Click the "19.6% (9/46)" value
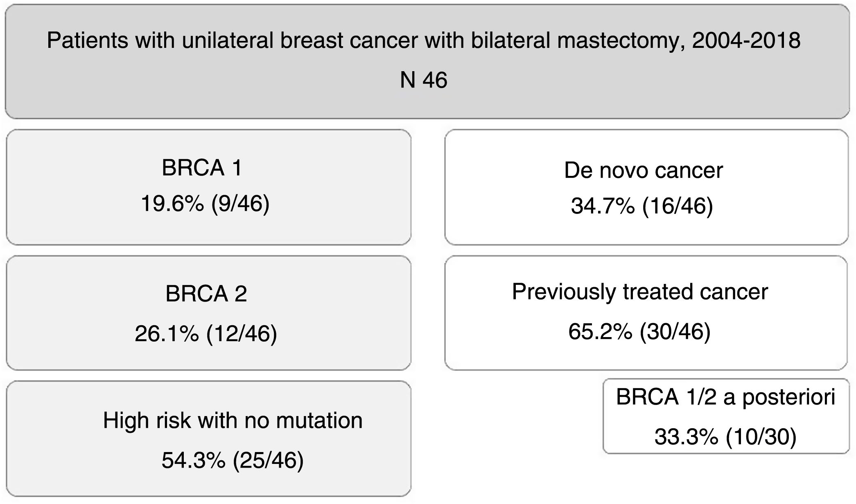The image size is (856, 504). point(205,203)
